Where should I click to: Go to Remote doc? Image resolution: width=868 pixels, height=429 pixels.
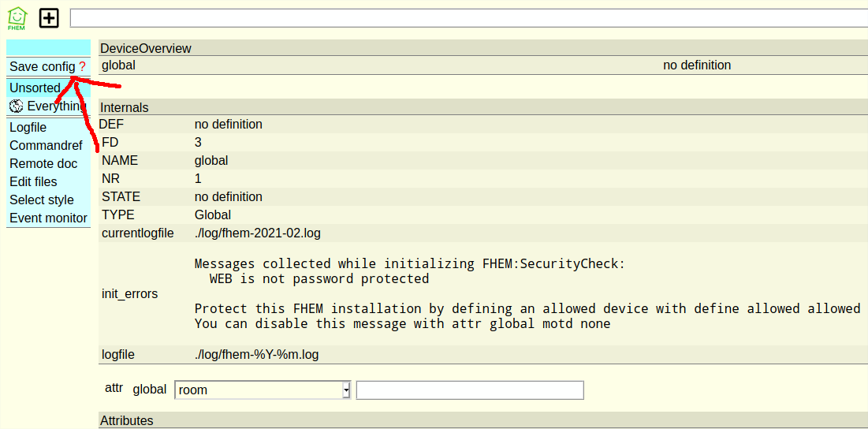coord(43,163)
